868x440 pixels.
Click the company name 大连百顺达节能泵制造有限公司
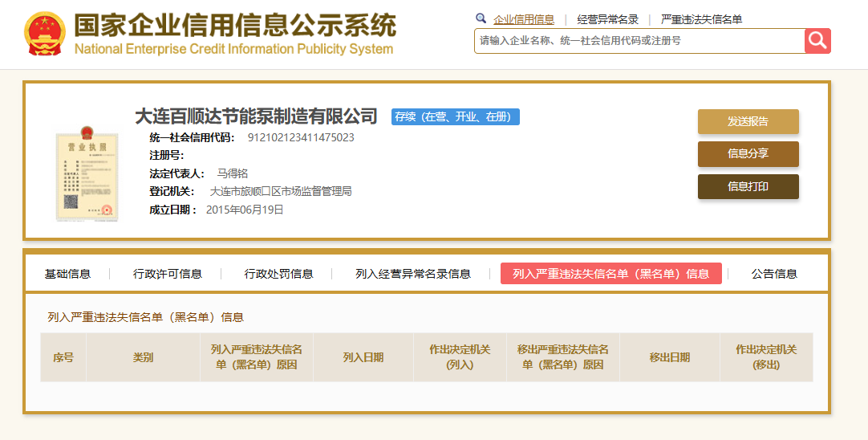[x=256, y=116]
